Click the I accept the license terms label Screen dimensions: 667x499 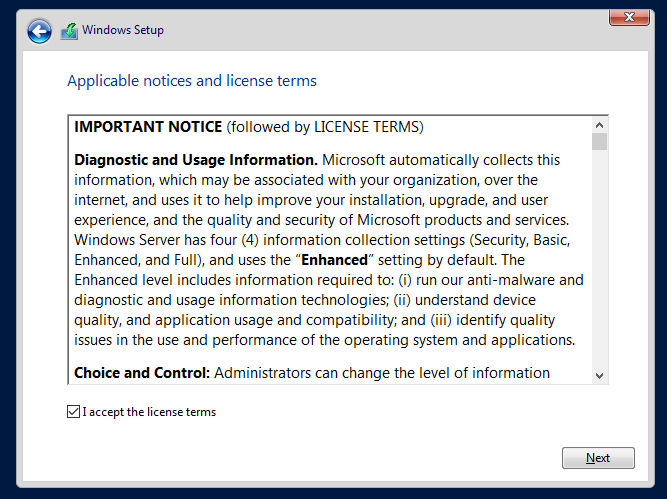tap(149, 412)
